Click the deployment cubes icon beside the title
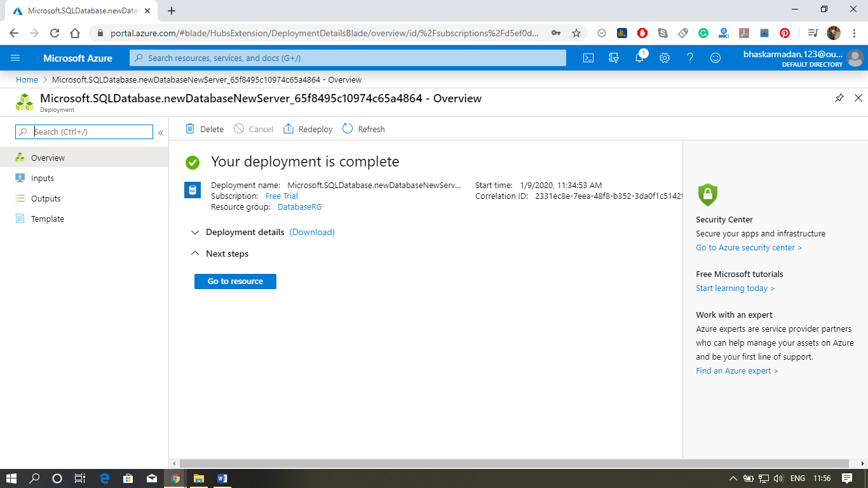The width and height of the screenshot is (868, 488). (x=25, y=102)
